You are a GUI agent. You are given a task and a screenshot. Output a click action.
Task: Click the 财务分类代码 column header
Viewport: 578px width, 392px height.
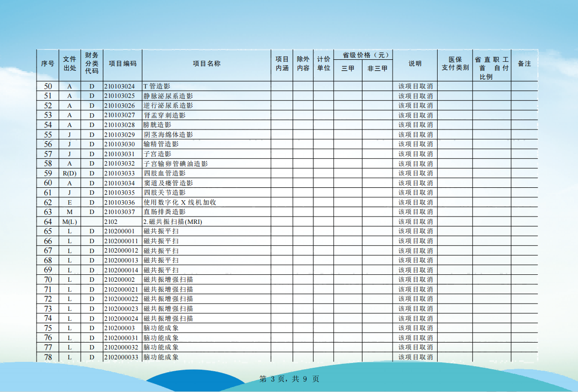(92, 63)
